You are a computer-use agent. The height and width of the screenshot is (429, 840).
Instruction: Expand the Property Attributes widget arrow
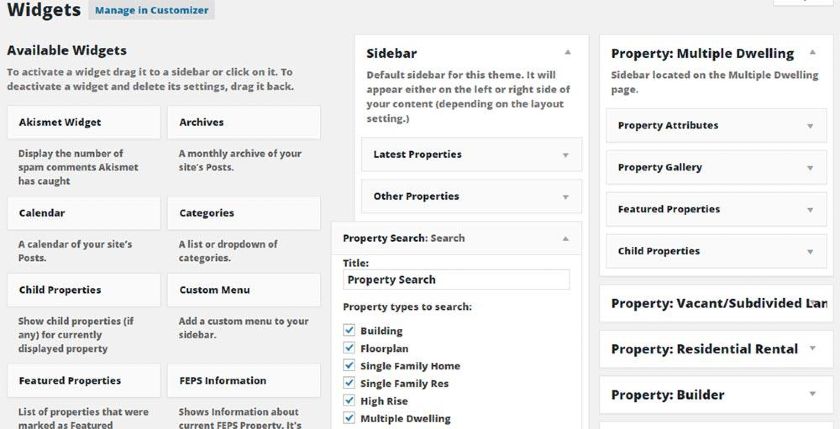[x=810, y=126]
